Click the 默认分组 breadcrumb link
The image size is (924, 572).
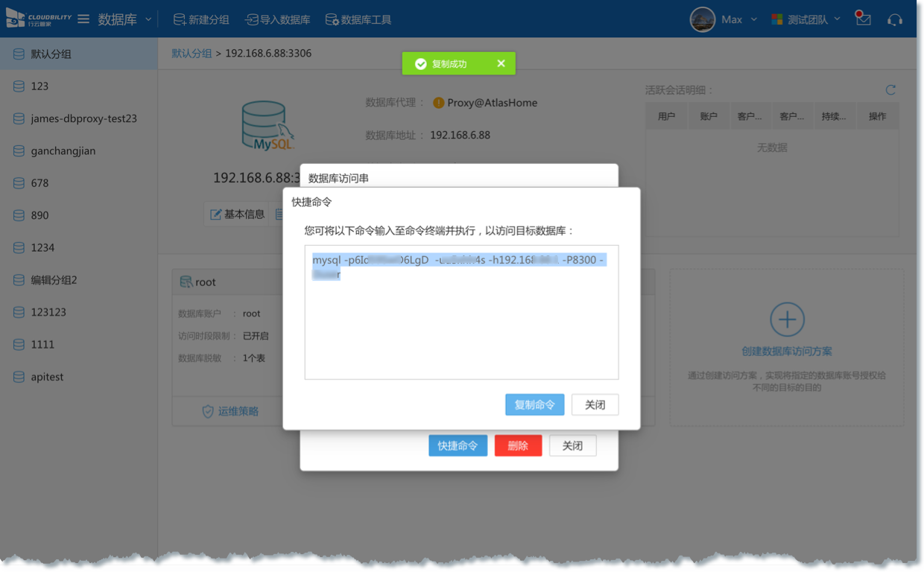(192, 54)
